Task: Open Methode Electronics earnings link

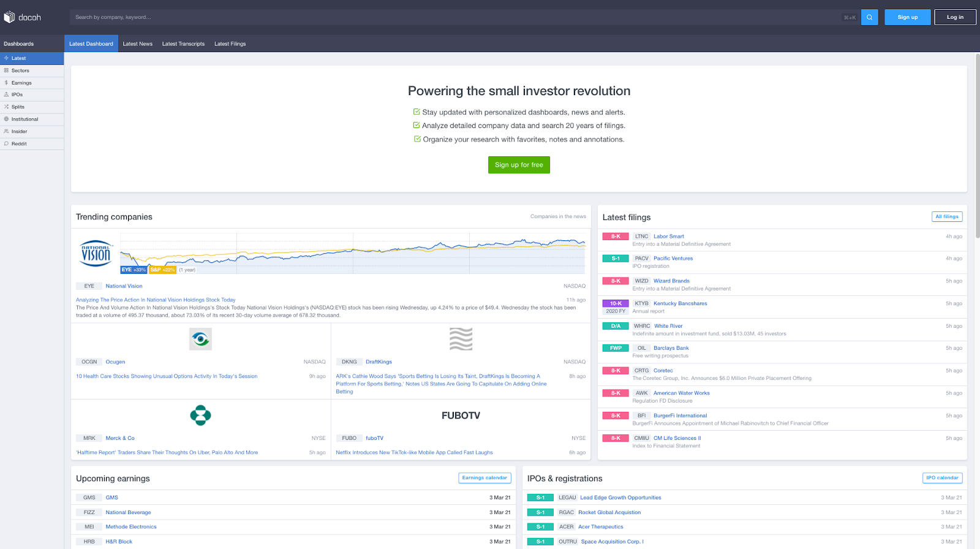Action: (131, 527)
